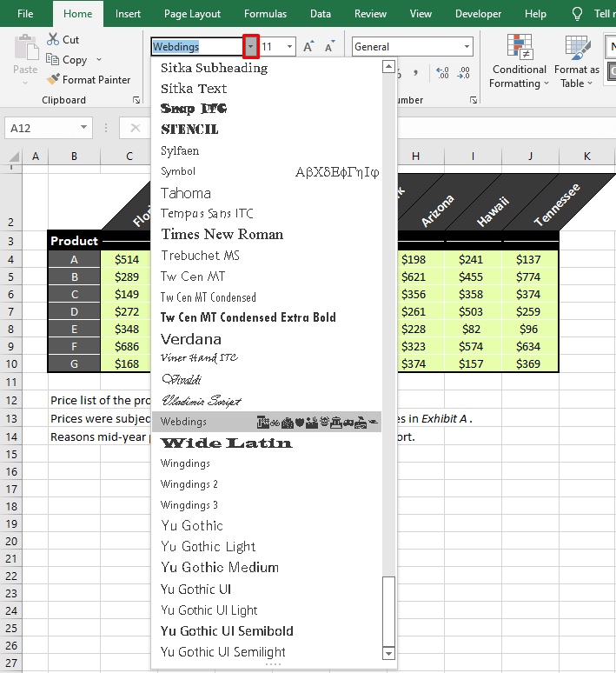616x673 pixels.
Task: Click the Cut scissors icon
Action: (x=53, y=39)
